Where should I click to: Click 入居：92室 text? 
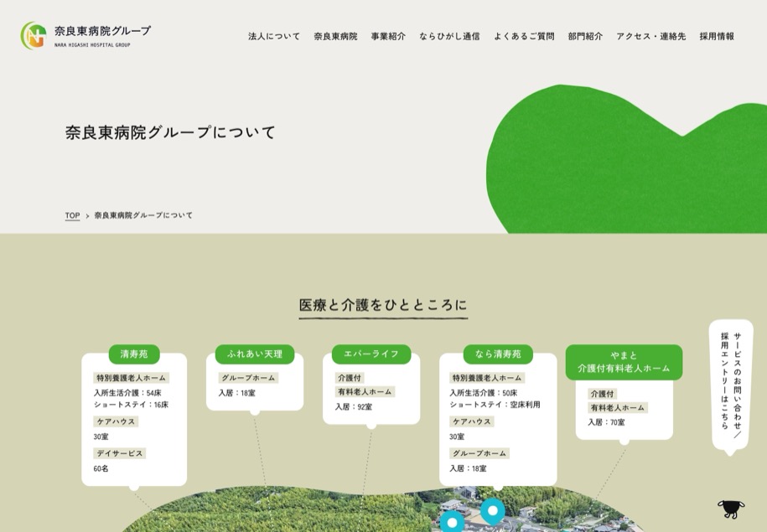tap(354, 407)
